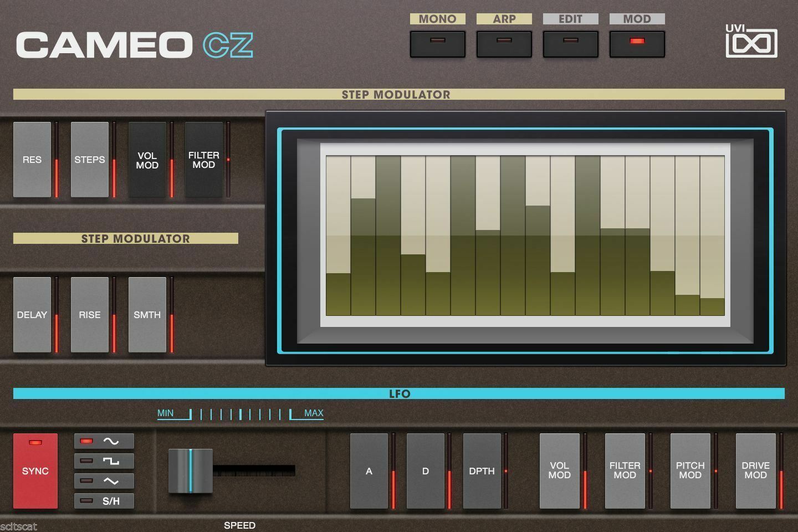Click the UVI logo

click(751, 41)
